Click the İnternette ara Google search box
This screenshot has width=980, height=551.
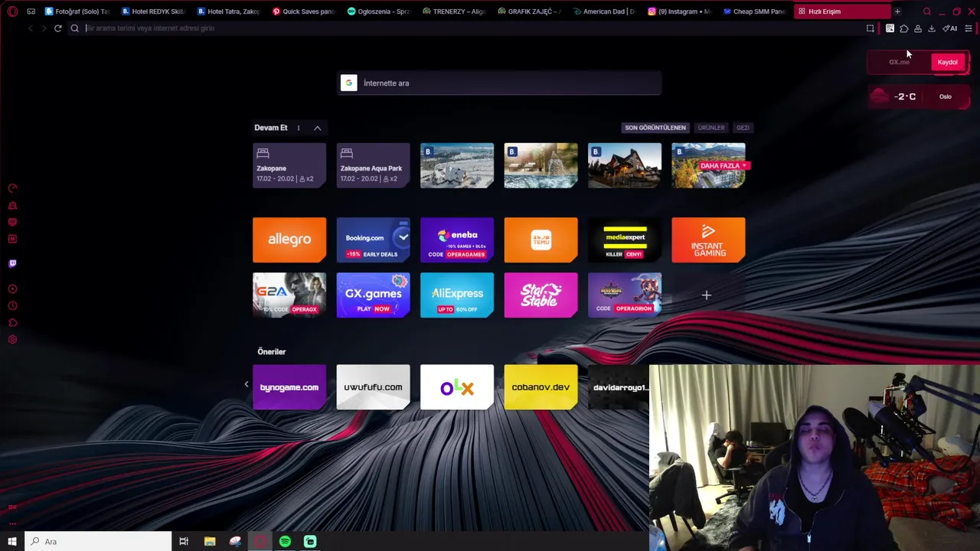click(500, 83)
